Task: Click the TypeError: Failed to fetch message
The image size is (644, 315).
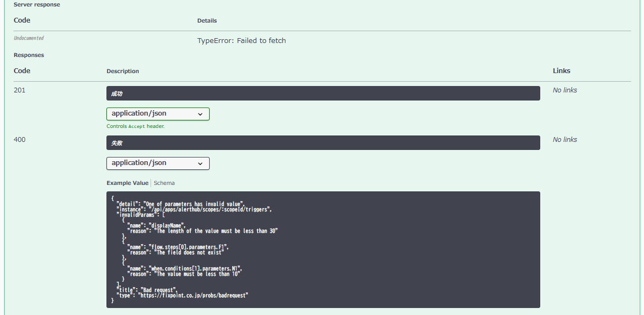Action: pos(241,41)
